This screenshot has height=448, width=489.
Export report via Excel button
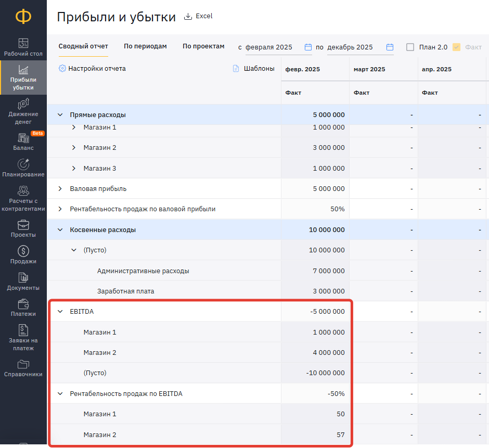pyautogui.click(x=198, y=16)
